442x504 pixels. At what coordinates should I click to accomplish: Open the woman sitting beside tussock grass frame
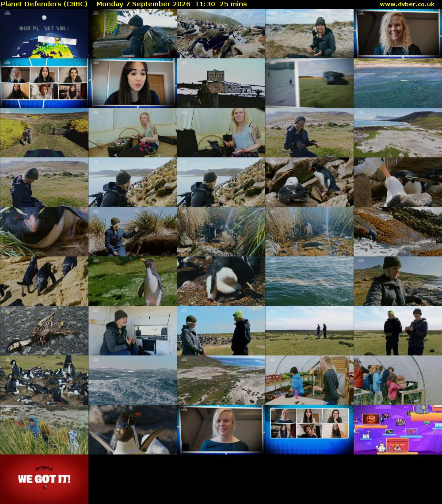(x=133, y=231)
